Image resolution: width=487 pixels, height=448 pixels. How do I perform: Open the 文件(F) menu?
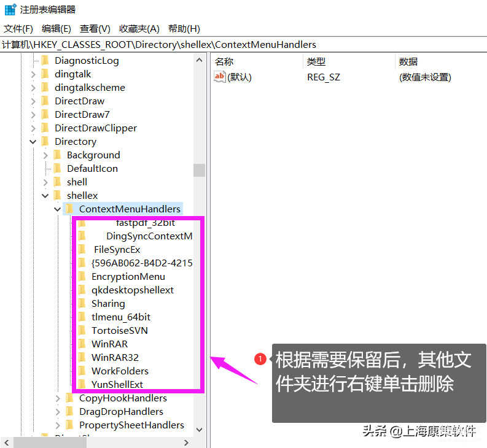click(18, 29)
